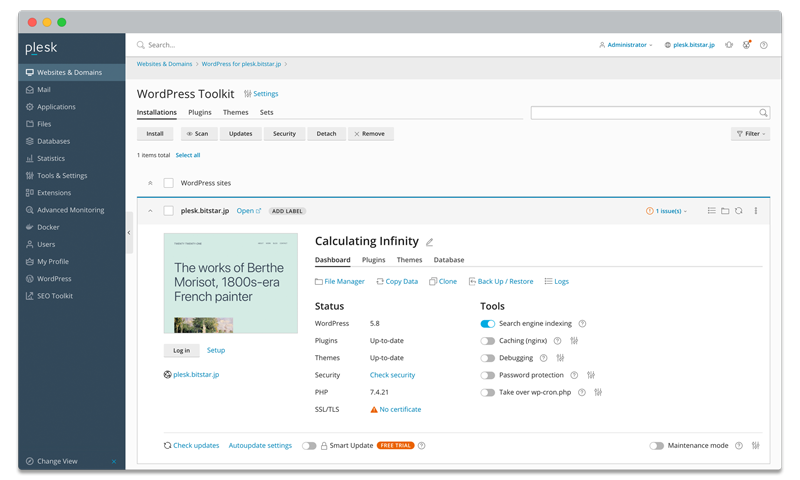Click the Statistics chart icon in sidebar

[30, 159]
